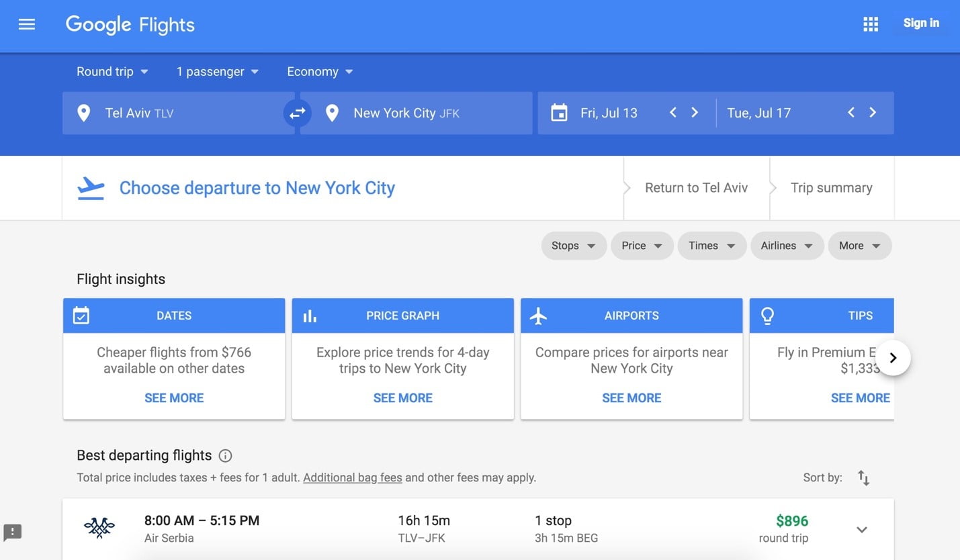This screenshot has width=960, height=560.
Task: Open the Additional bag fees link
Action: [x=353, y=478]
